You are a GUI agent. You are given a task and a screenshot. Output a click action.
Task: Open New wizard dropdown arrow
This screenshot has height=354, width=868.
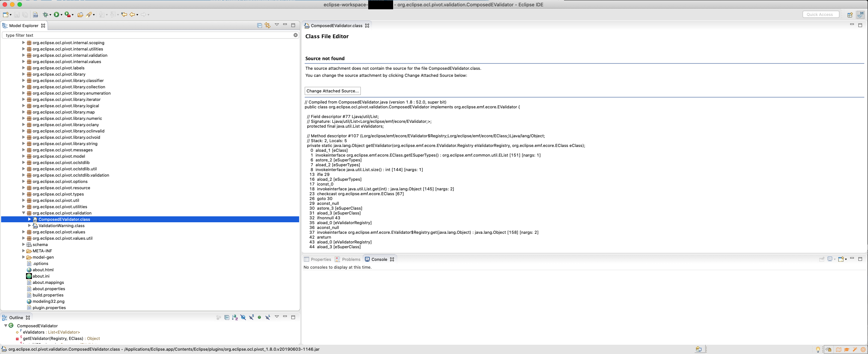10,15
